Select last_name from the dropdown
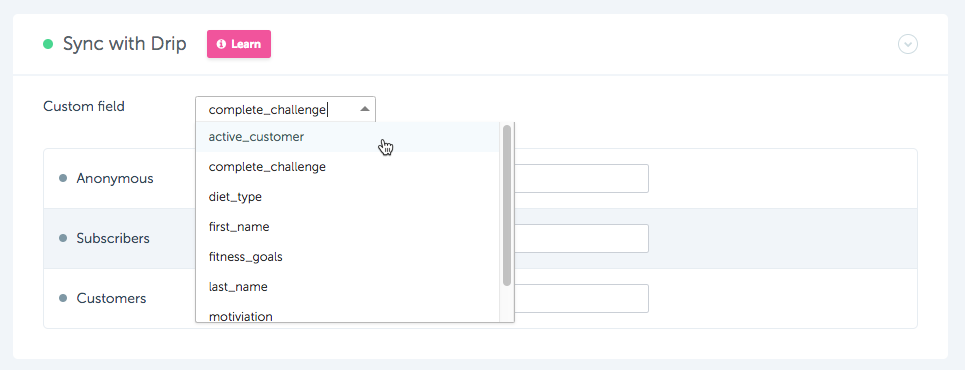Screen dimensions: 965x370 (x=348, y=287)
